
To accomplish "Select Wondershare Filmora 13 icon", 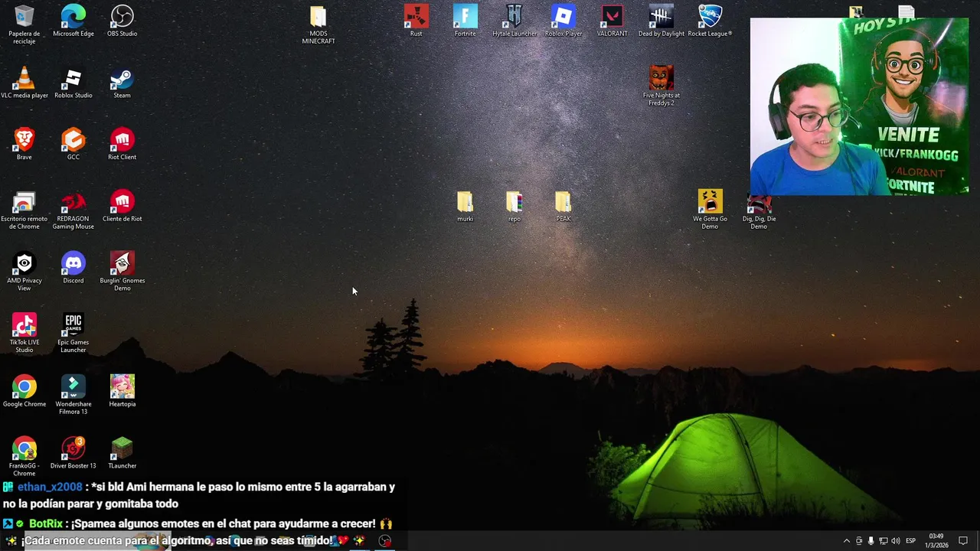I will (73, 395).
